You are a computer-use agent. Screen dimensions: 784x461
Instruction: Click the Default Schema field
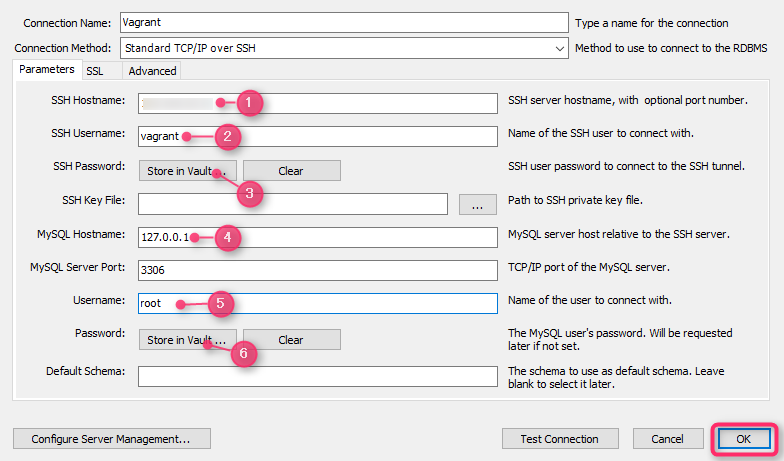[x=318, y=376]
